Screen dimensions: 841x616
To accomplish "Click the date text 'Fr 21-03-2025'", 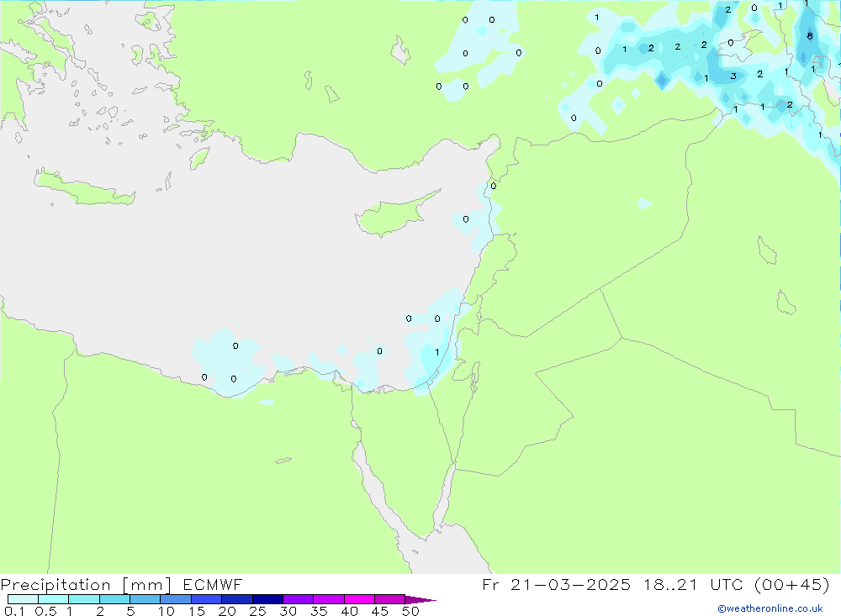I will (x=556, y=584).
